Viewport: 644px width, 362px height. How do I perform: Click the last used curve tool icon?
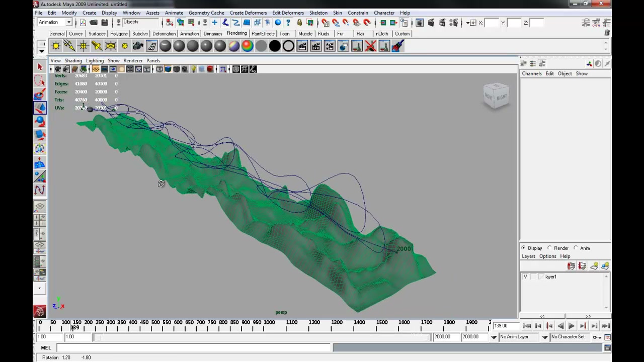point(40,190)
